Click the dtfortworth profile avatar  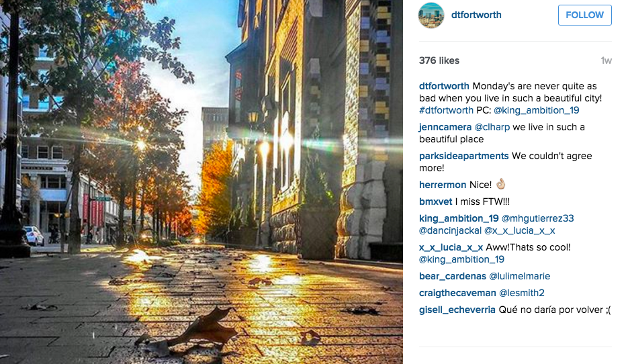coord(431,15)
